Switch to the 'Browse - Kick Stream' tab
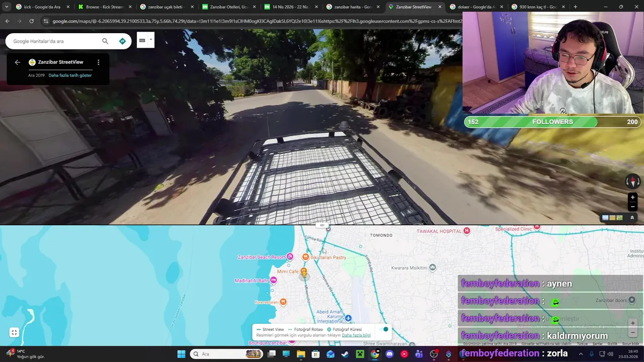This screenshot has height=362, width=644. click(105, 7)
